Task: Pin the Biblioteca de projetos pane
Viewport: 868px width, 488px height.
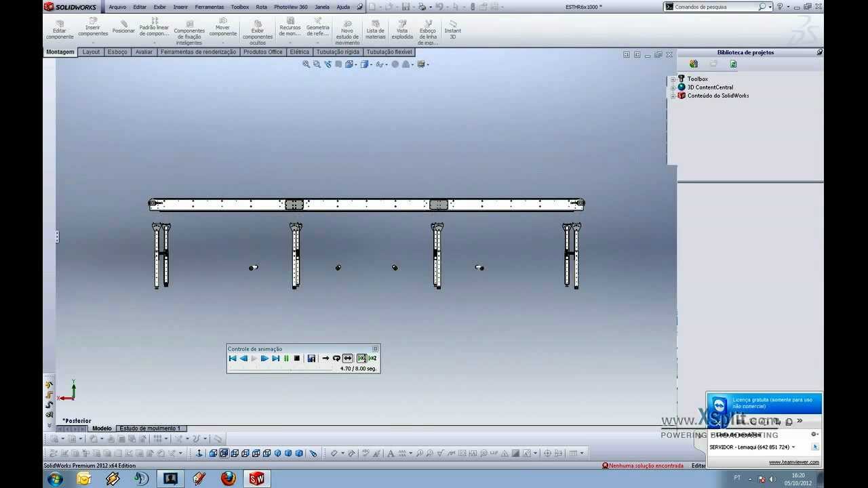Action: [x=819, y=52]
